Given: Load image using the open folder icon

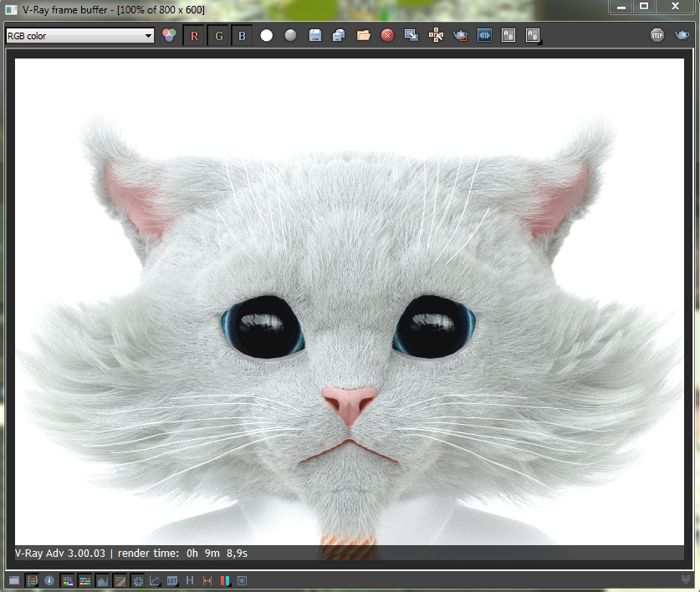Looking at the screenshot, I should click(363, 36).
